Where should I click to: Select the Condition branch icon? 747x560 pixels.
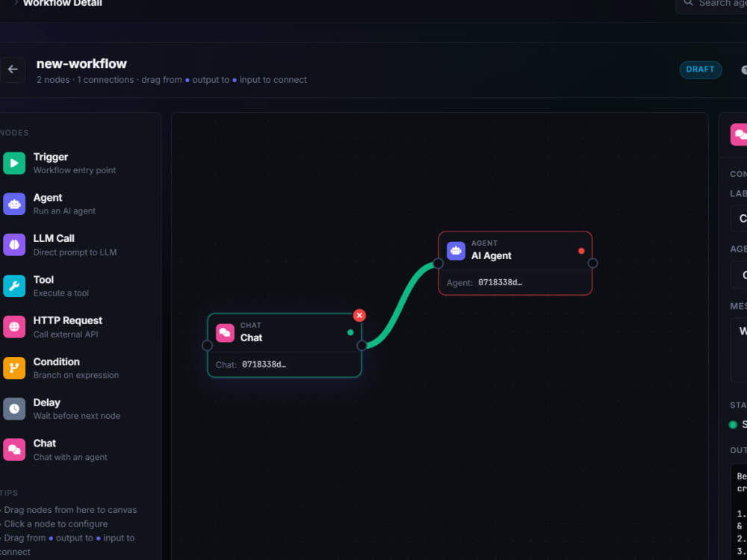pos(14,368)
